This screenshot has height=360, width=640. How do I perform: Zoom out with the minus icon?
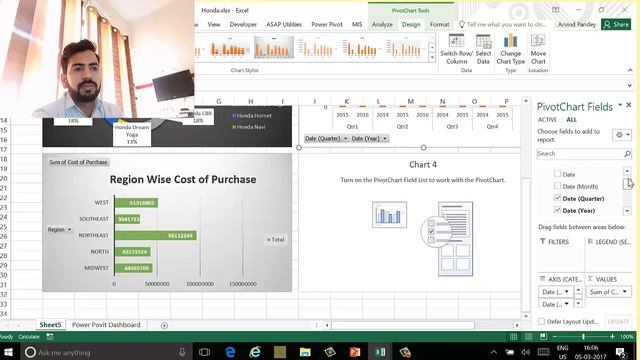click(x=555, y=337)
